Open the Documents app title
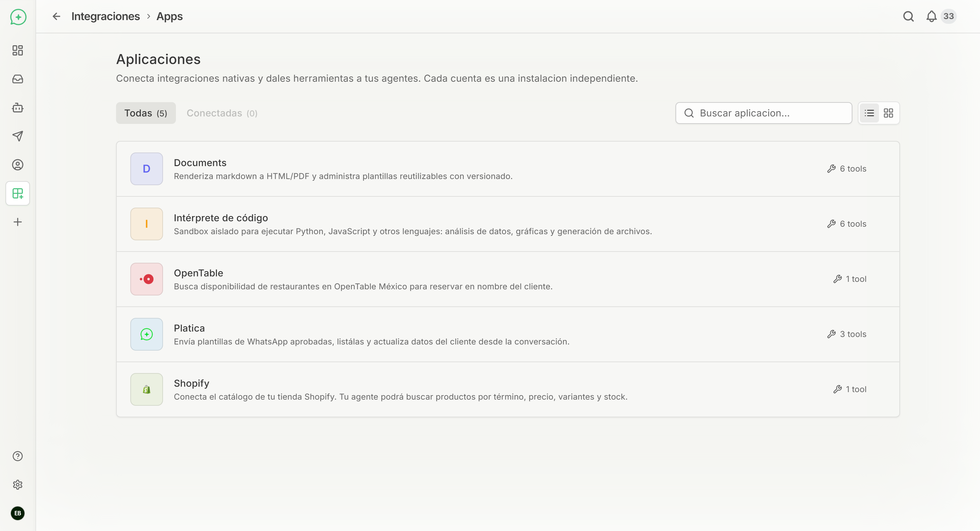This screenshot has width=980, height=531. click(x=200, y=163)
